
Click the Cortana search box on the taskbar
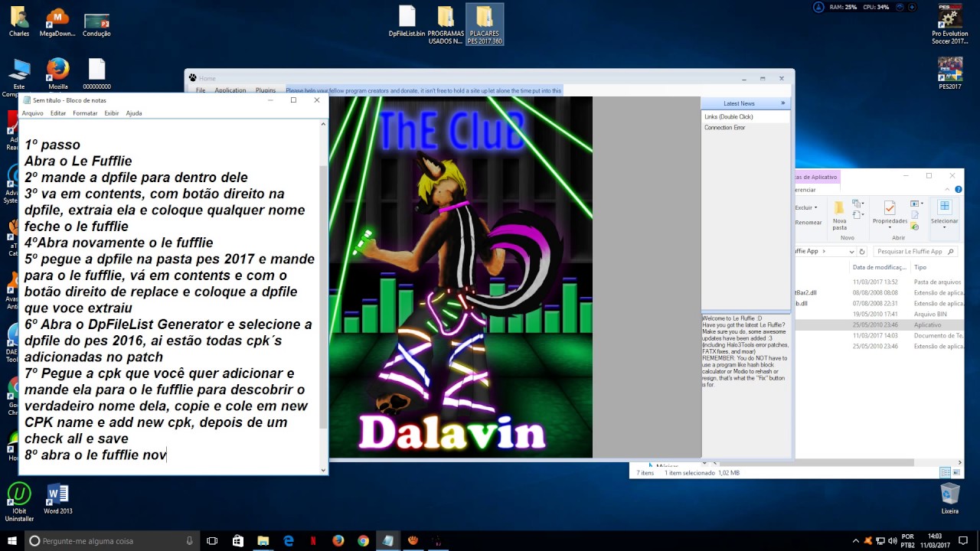(112, 541)
